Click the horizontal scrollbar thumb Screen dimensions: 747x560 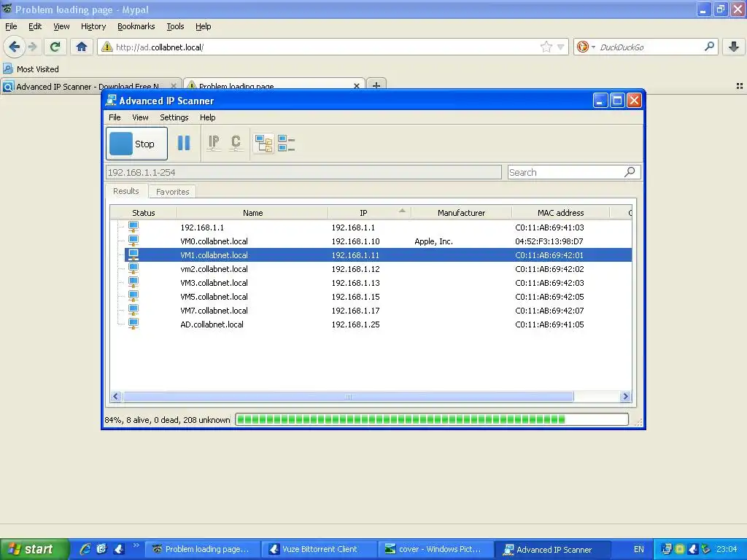point(348,396)
